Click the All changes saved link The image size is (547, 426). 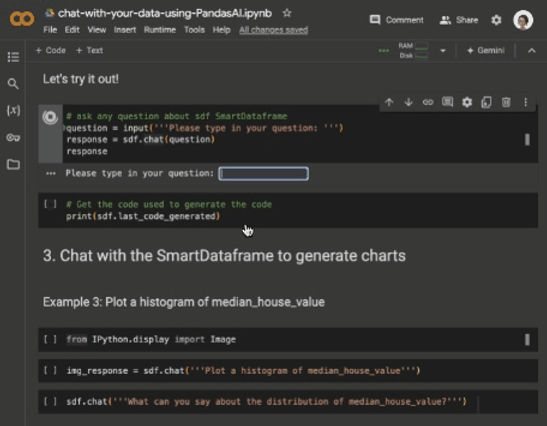274,30
